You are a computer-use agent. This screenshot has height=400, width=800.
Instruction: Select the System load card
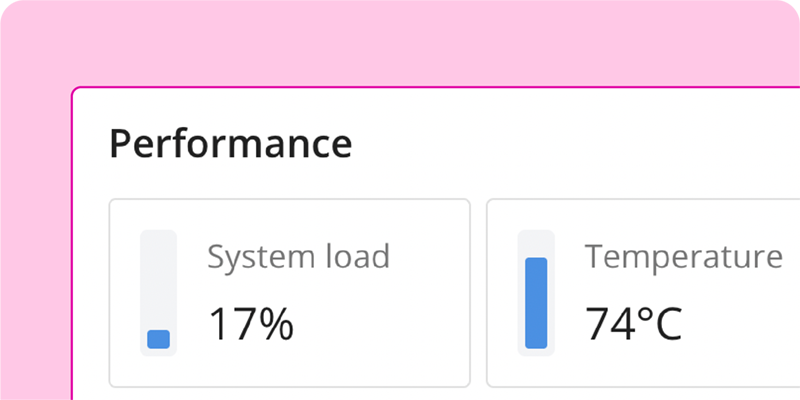point(289,293)
